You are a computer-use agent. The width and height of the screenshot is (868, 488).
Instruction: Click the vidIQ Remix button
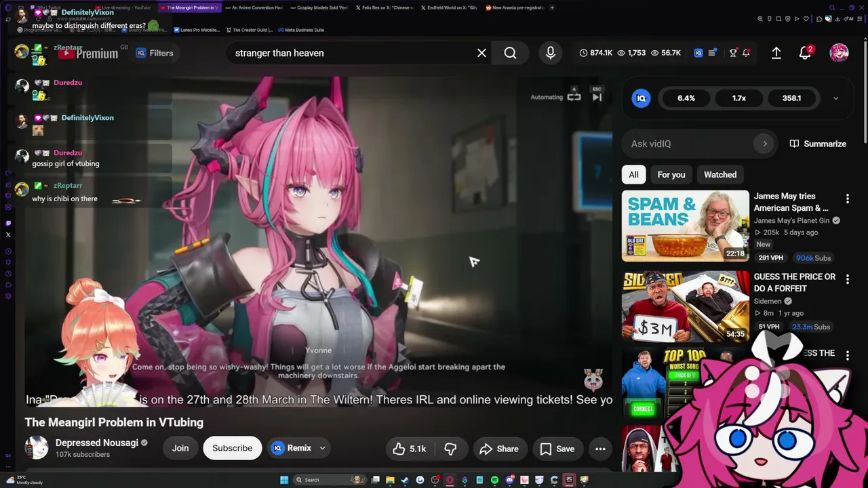(x=292, y=448)
